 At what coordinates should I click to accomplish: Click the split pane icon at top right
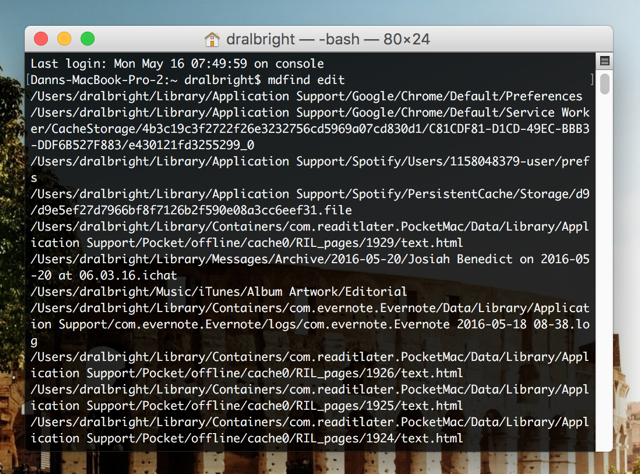(604, 62)
